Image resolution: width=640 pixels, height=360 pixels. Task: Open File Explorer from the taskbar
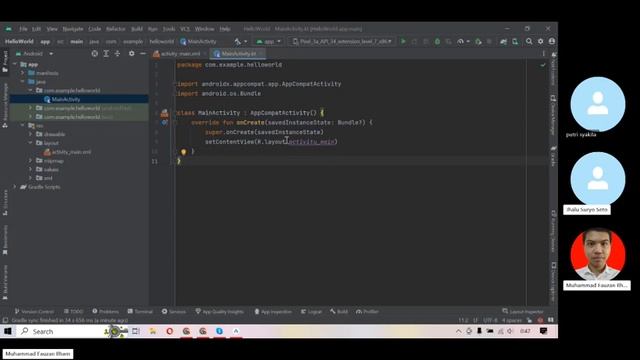153,331
